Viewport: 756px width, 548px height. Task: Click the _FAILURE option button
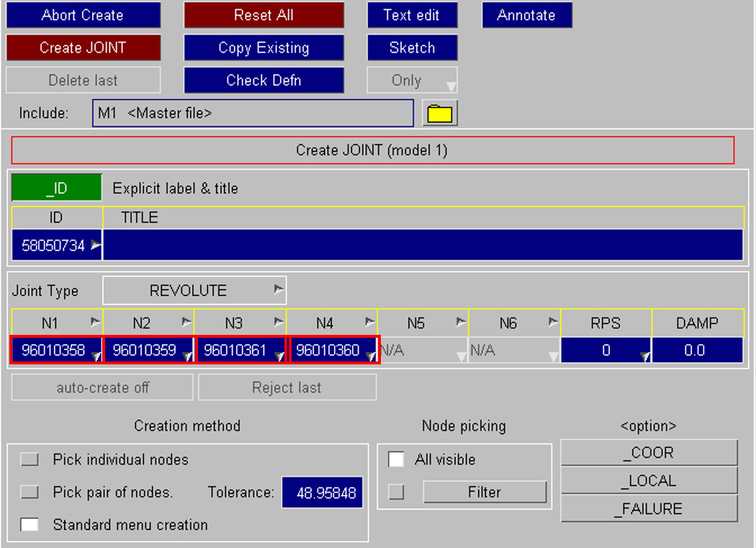[649, 508]
